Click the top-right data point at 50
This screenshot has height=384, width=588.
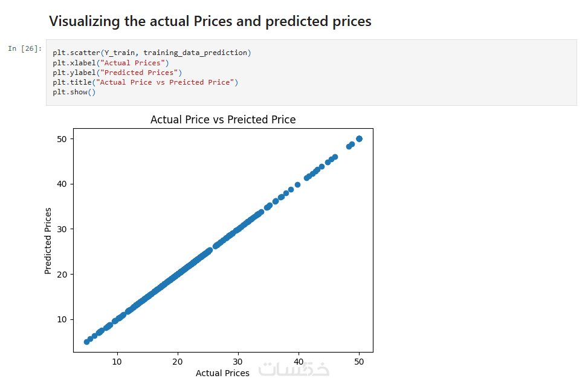click(x=359, y=138)
